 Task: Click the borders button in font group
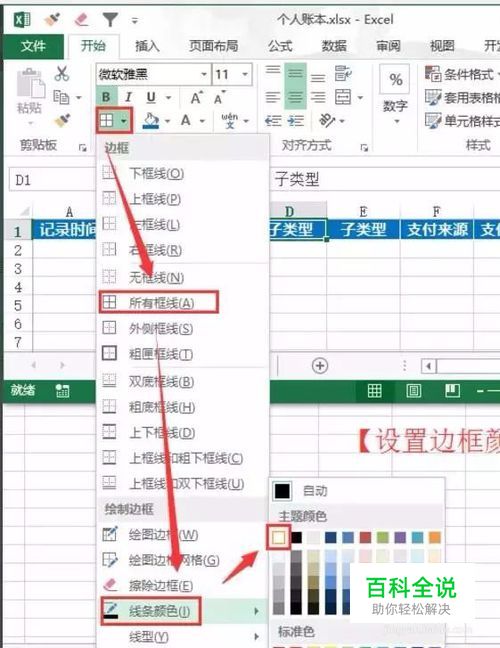pos(114,121)
